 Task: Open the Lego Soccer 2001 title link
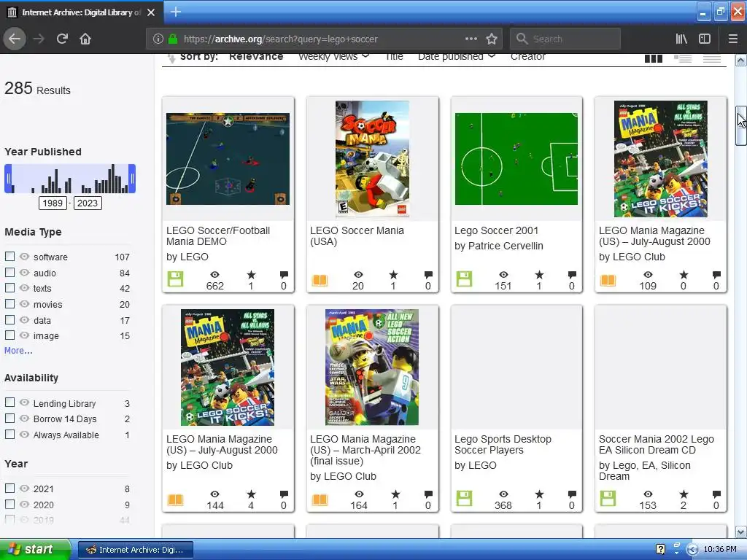496,230
